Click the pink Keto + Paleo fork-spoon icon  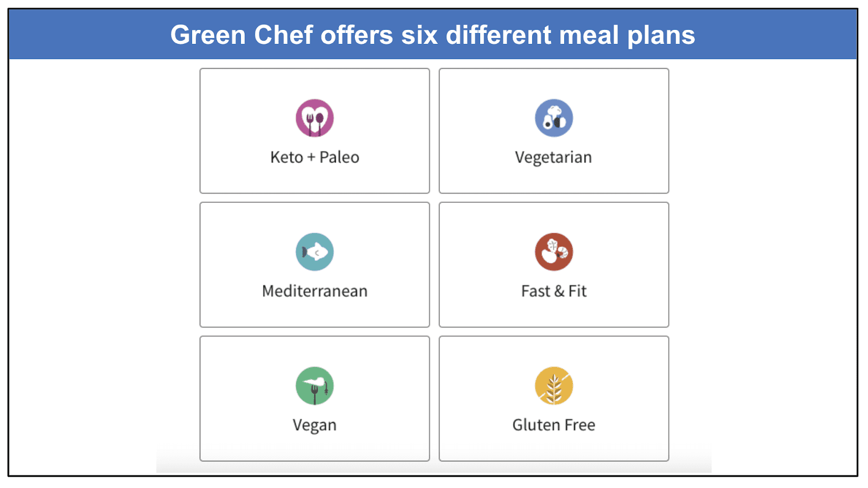(315, 118)
